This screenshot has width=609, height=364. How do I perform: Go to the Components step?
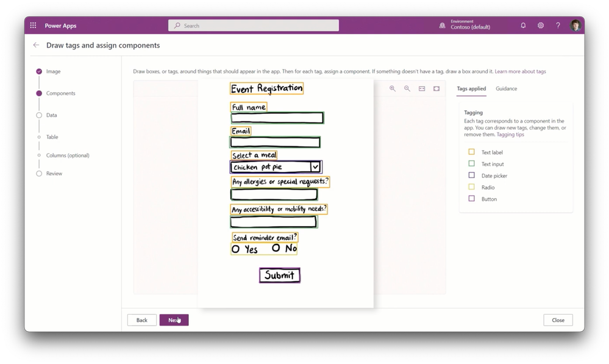click(x=60, y=93)
